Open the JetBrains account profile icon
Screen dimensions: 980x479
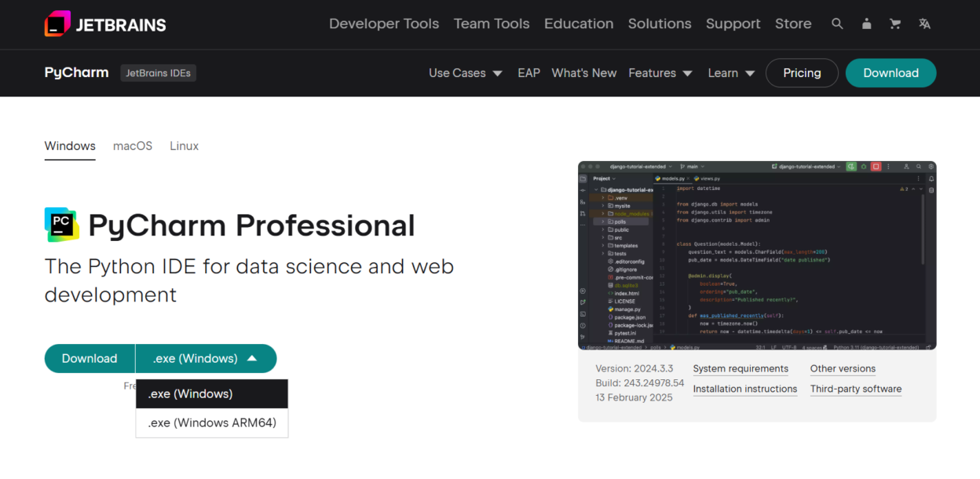point(866,24)
